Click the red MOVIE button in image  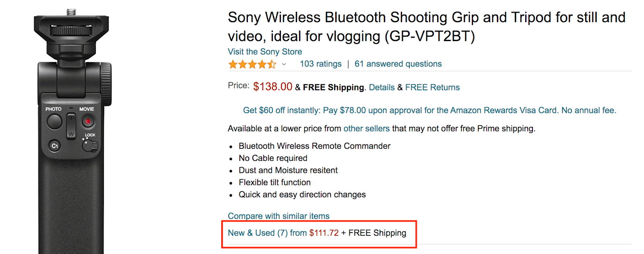(88, 121)
